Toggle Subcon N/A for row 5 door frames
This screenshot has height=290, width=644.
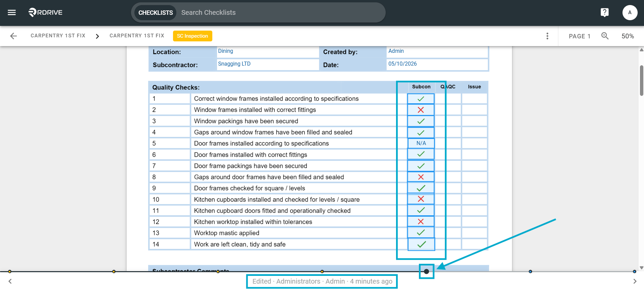click(x=421, y=143)
